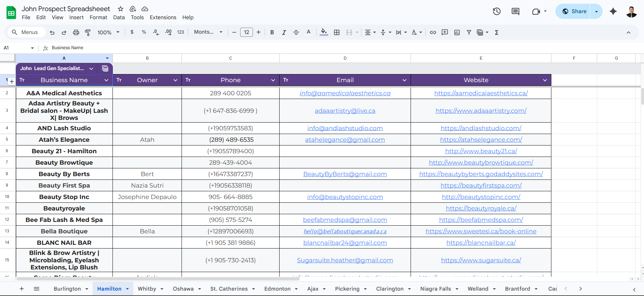Insert a comment from the toolbar
The width and height of the screenshot is (644, 296).
pyautogui.click(x=445, y=32)
